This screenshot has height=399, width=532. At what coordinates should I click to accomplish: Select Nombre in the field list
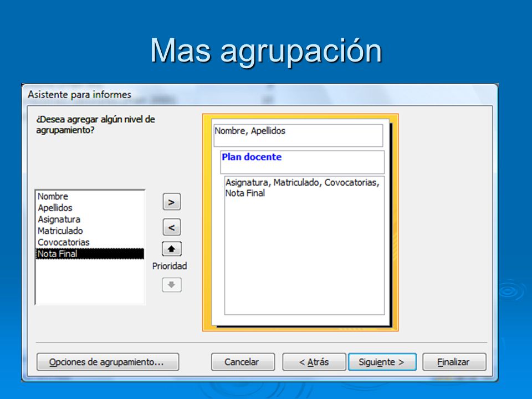coord(90,196)
